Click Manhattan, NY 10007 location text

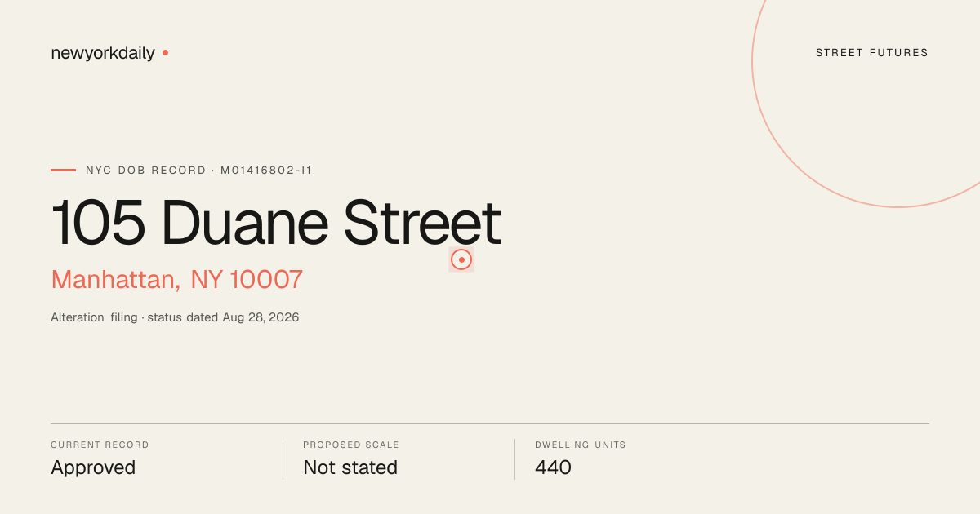coord(177,279)
